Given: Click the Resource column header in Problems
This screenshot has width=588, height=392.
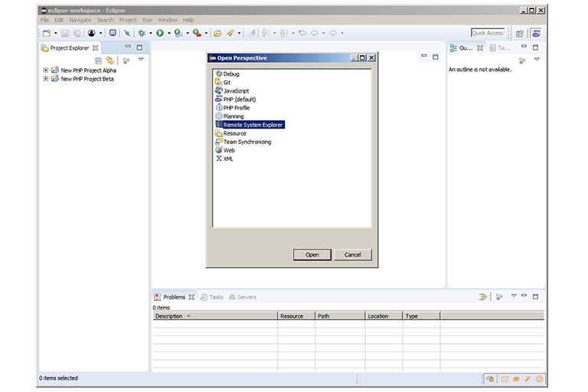Looking at the screenshot, I should pos(296,316).
